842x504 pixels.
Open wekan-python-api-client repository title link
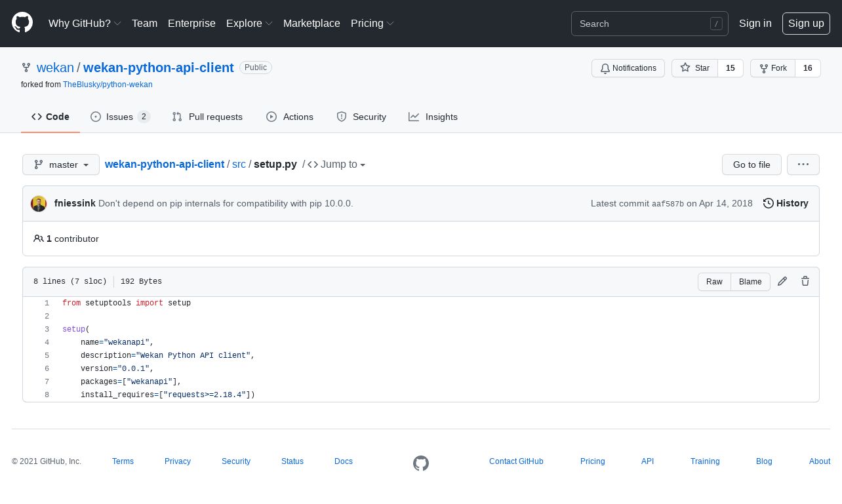tap(159, 68)
